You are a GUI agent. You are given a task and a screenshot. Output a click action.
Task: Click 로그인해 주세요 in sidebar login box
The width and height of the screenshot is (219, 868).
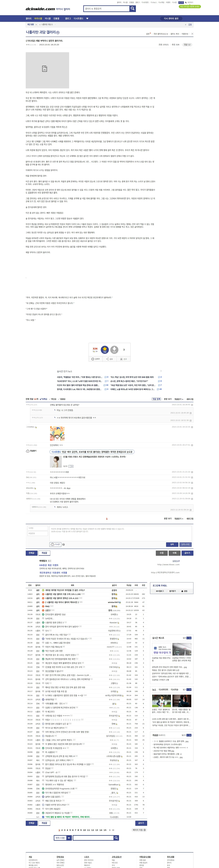(160, 586)
